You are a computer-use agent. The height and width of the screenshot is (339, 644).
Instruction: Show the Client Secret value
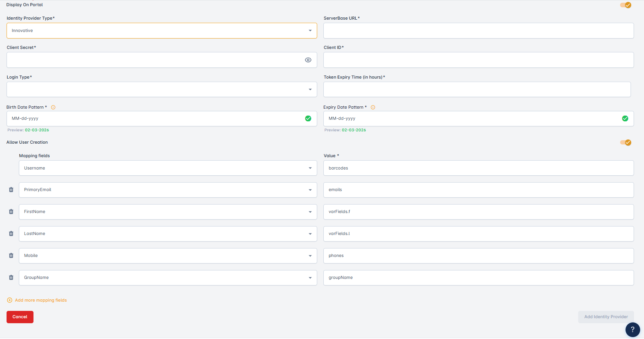308,60
